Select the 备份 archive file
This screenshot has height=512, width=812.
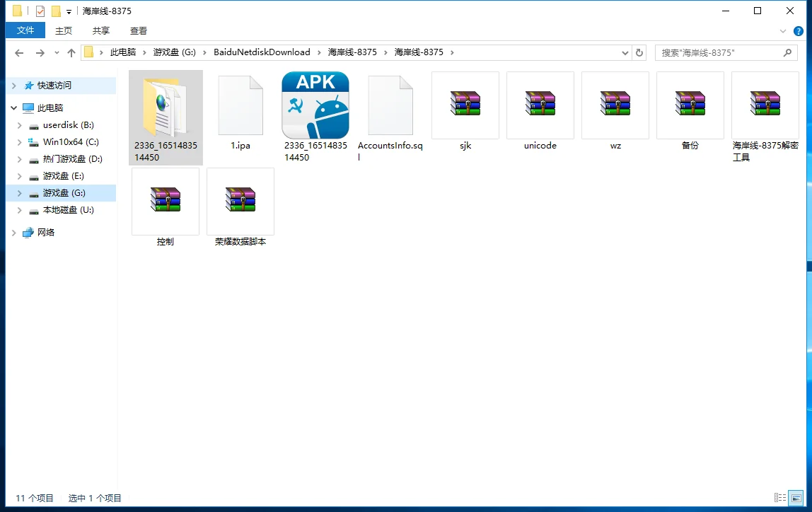690,105
